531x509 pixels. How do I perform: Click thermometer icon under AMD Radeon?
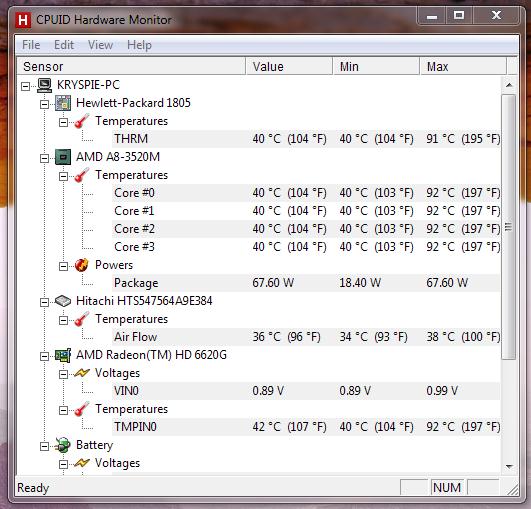click(x=82, y=409)
